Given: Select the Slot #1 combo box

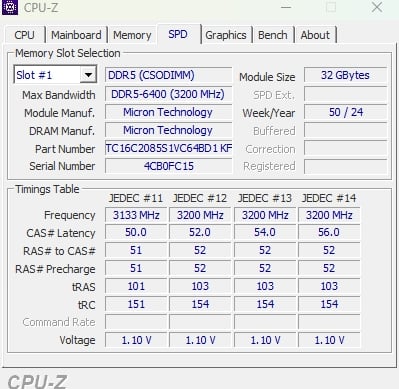Looking at the screenshot, I should (55, 75).
